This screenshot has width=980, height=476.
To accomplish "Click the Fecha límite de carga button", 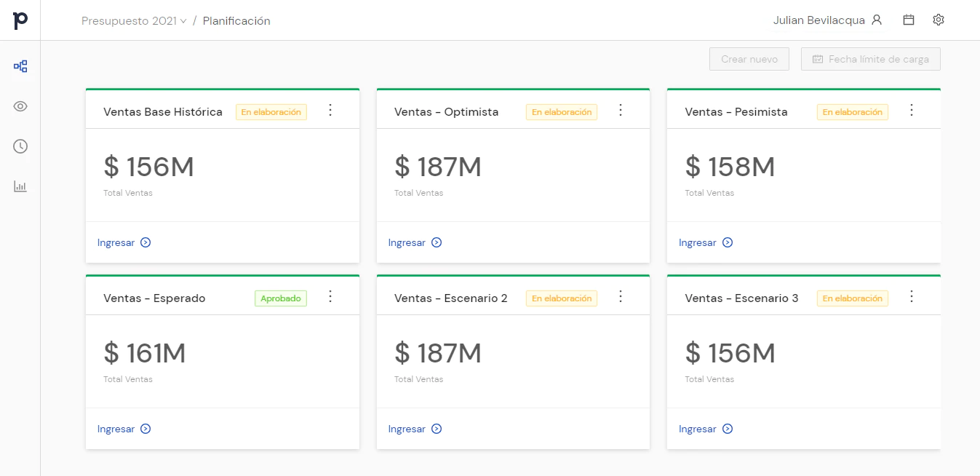I will click(871, 59).
